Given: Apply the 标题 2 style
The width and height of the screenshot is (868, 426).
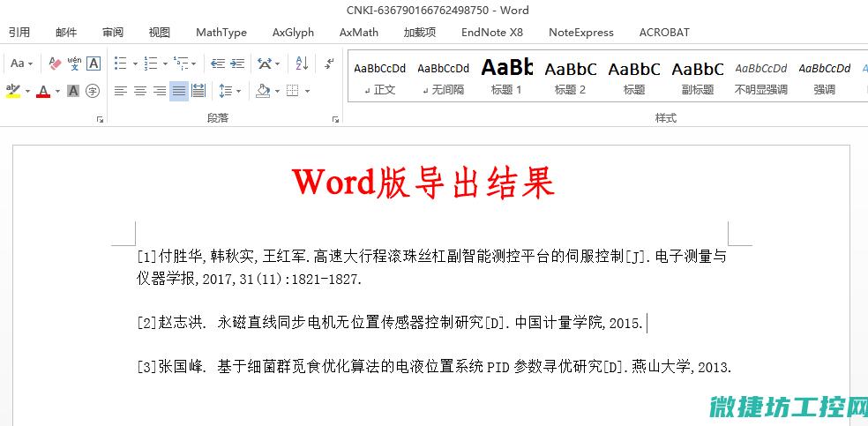Looking at the screenshot, I should (570, 77).
